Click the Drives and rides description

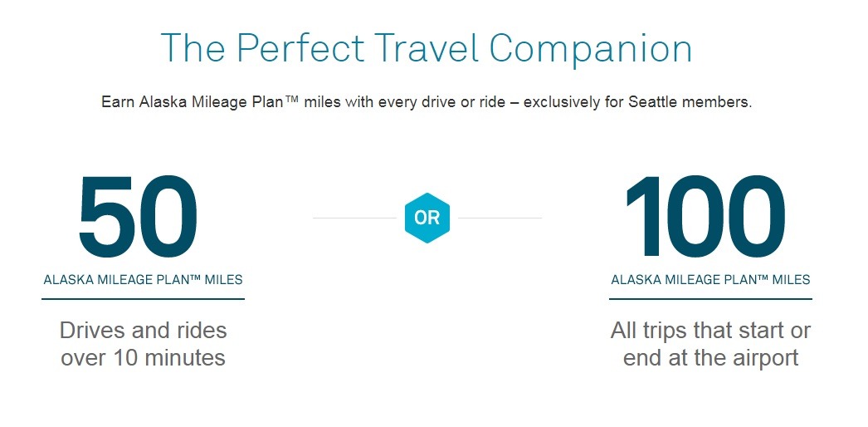143,344
